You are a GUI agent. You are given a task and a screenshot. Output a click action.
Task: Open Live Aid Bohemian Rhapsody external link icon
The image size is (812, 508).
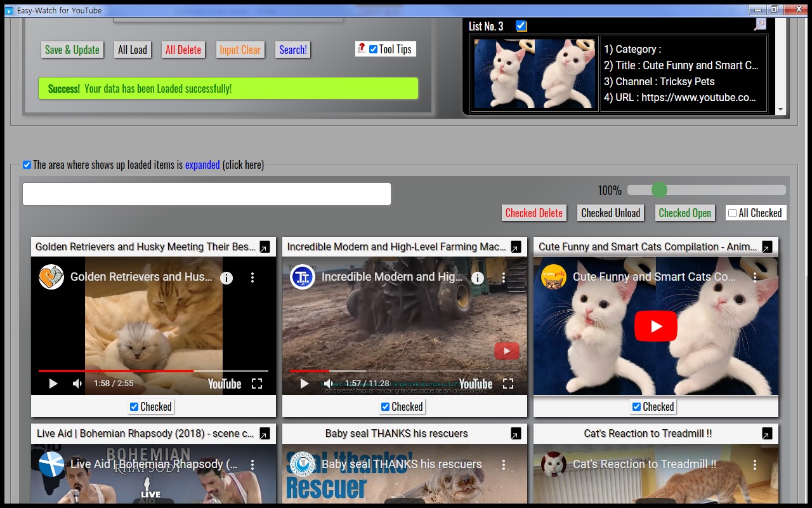click(265, 434)
